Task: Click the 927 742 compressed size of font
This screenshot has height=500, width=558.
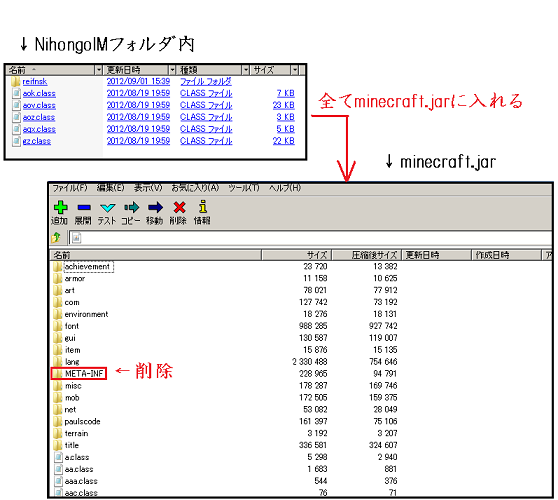Action: tap(383, 326)
